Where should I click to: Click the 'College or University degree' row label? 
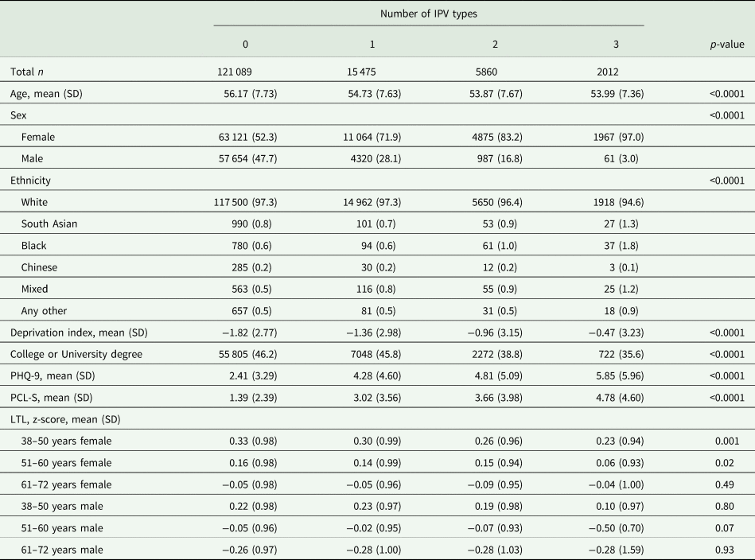coord(77,353)
